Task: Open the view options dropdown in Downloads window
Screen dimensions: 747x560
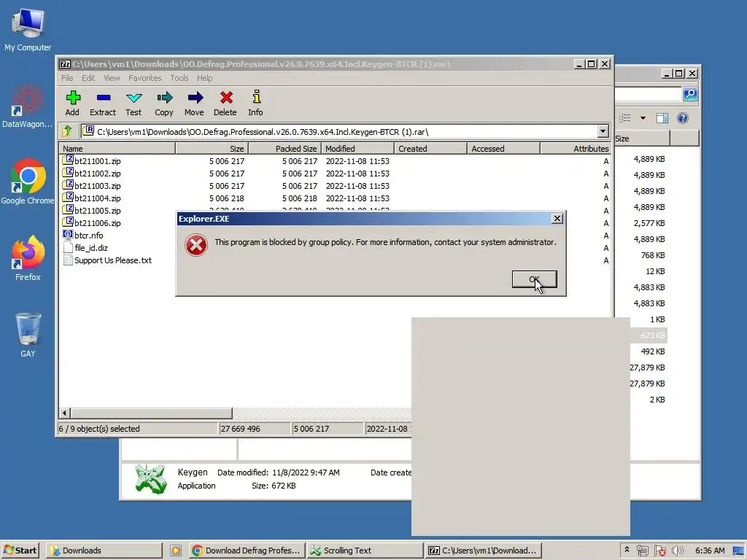Action: pyautogui.click(x=643, y=118)
